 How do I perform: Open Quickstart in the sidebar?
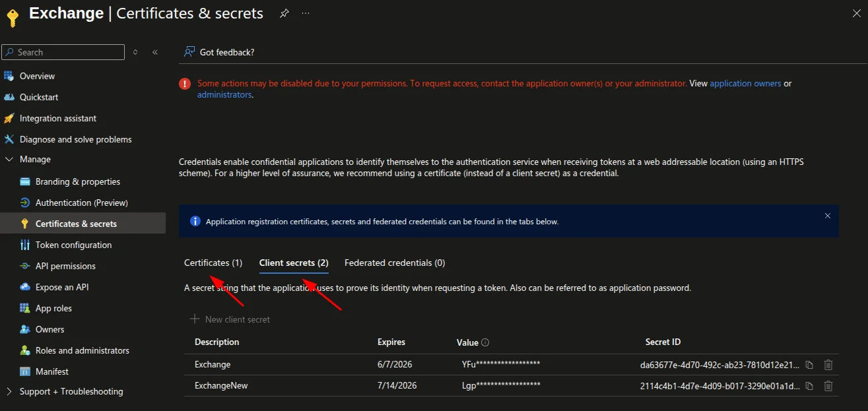[x=39, y=97]
